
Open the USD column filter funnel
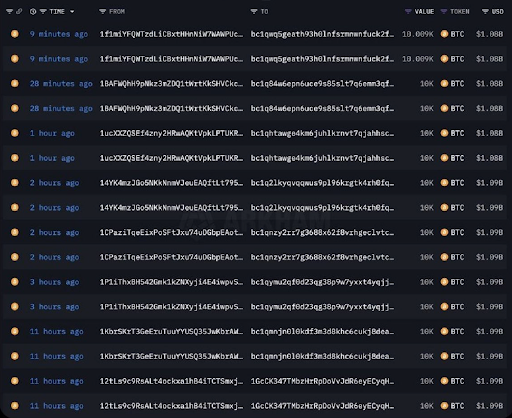[485, 12]
